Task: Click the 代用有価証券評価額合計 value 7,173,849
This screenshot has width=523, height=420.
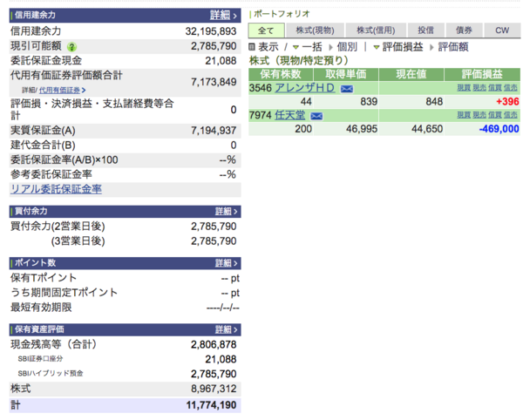Action: 214,82
